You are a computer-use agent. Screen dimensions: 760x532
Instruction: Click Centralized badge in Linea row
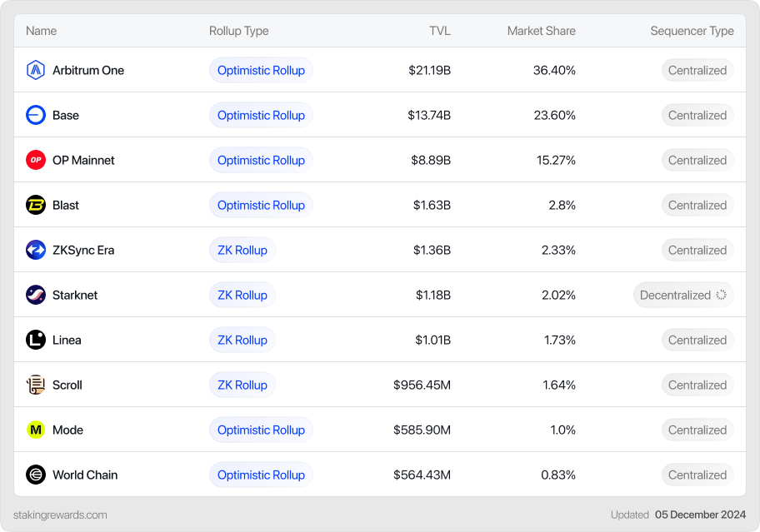coord(697,340)
